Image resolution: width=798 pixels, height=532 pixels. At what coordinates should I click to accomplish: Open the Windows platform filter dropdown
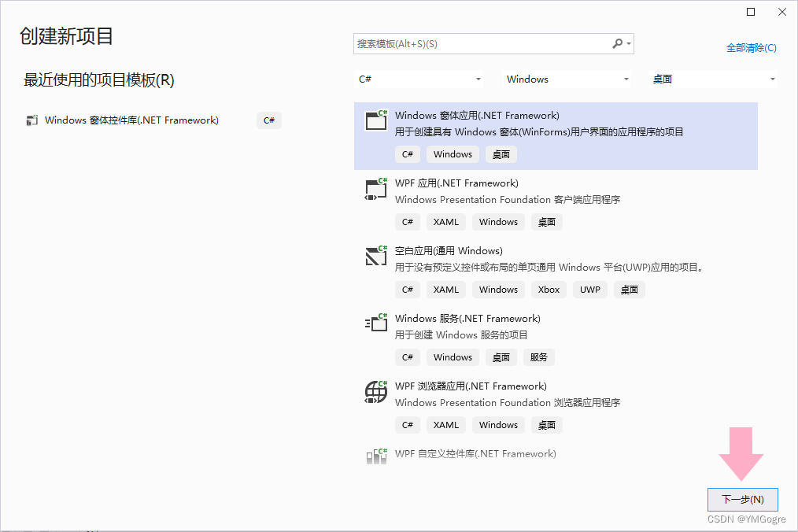pyautogui.click(x=567, y=79)
